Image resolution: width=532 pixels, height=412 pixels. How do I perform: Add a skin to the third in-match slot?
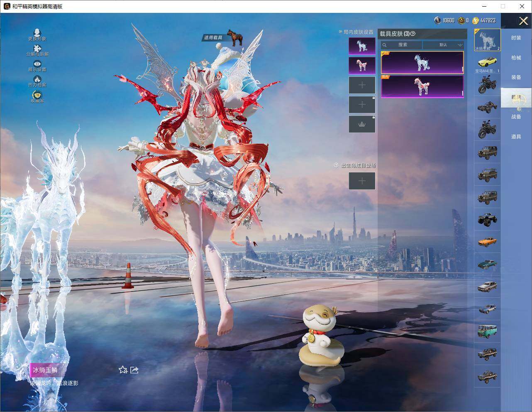tap(362, 85)
